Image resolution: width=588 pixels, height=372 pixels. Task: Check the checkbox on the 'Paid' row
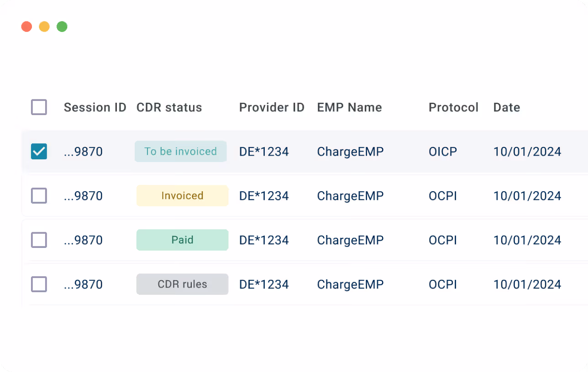pos(39,240)
